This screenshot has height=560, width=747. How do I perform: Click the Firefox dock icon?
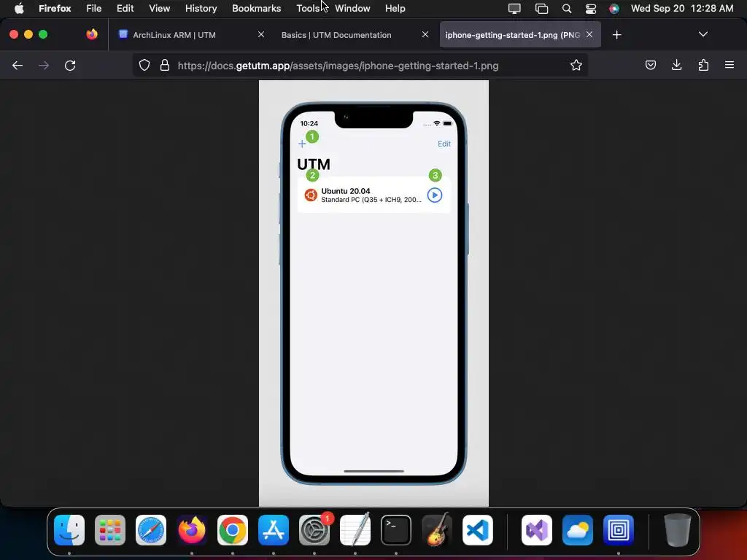tap(192, 530)
